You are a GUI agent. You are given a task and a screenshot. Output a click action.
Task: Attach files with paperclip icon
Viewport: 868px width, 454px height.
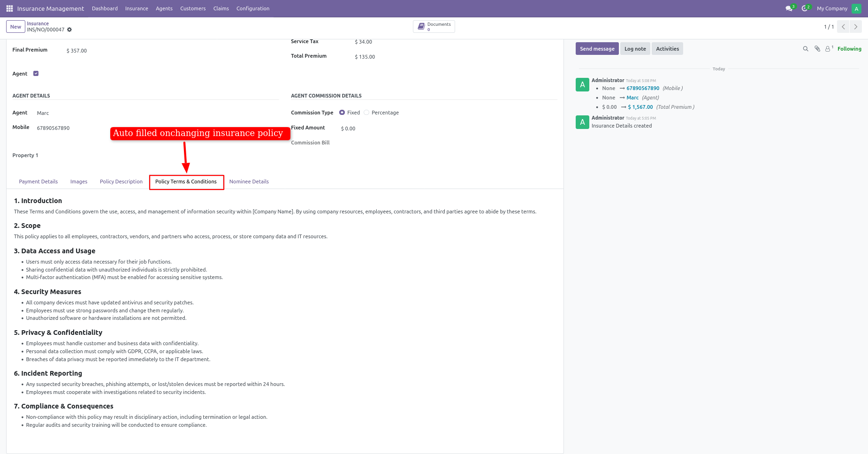point(817,49)
